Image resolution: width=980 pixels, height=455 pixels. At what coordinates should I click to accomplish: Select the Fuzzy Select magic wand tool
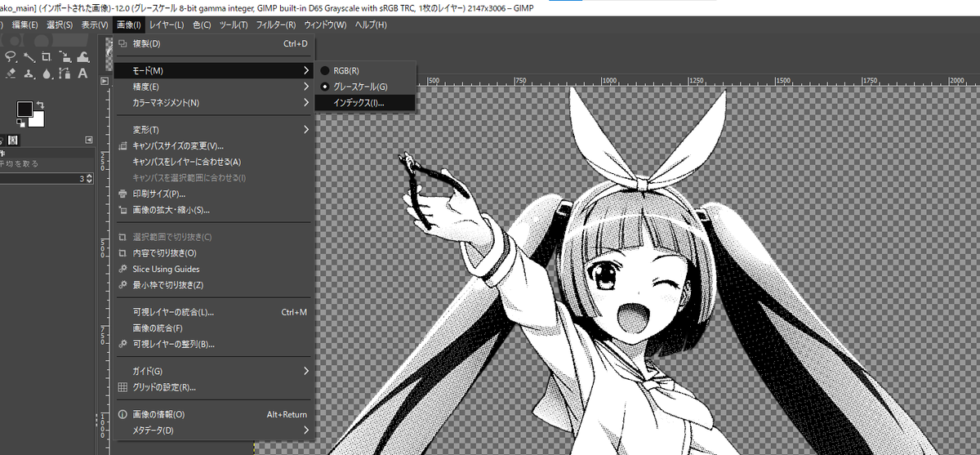pyautogui.click(x=29, y=57)
